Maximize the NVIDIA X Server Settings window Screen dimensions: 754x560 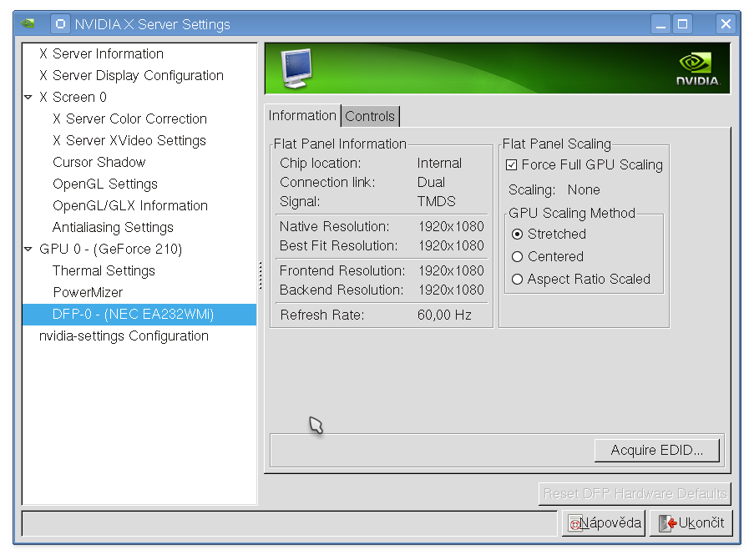682,23
